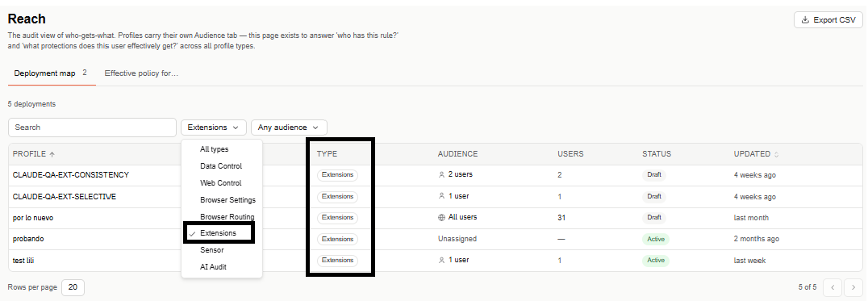
Task: Click Draft status of por lo nuevo
Action: pos(654,217)
